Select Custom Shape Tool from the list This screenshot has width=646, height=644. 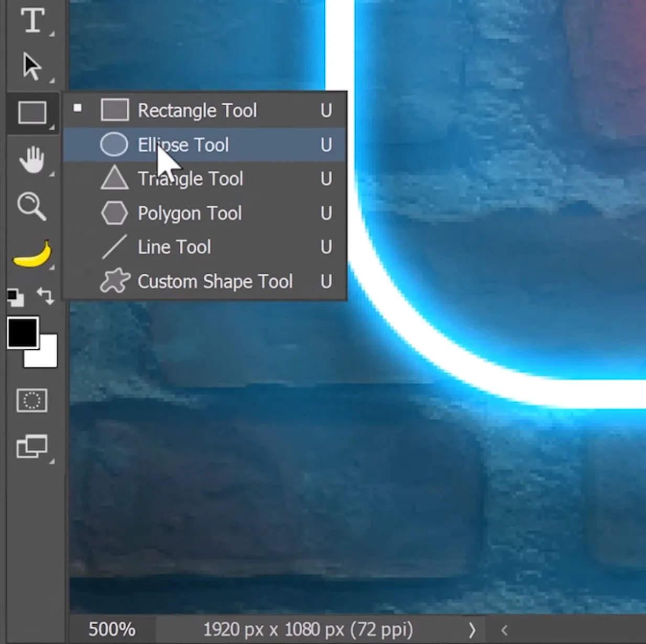215,282
